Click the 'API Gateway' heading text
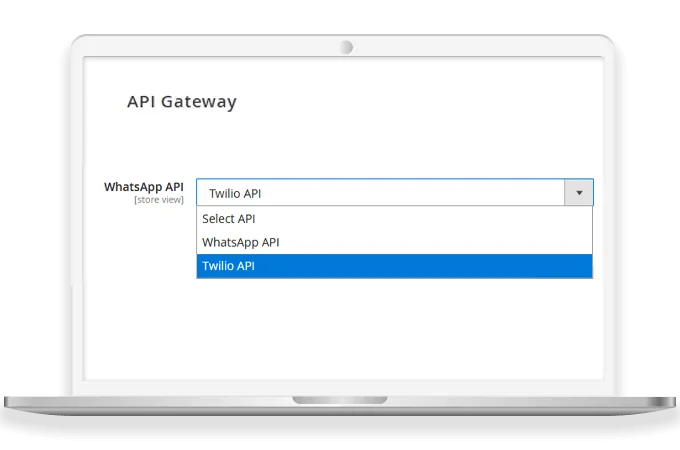The height and width of the screenshot is (450, 680). click(x=182, y=102)
